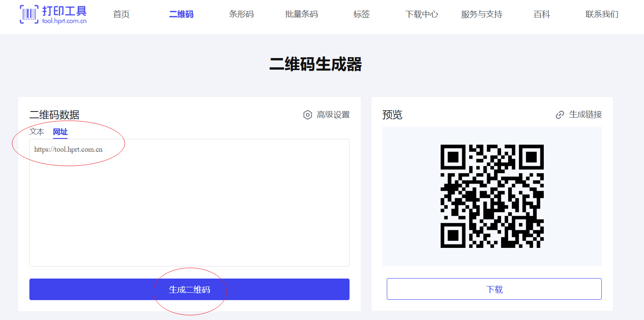The width and height of the screenshot is (644, 320).
Task: Open the 首页 menu item
Action: [x=121, y=14]
